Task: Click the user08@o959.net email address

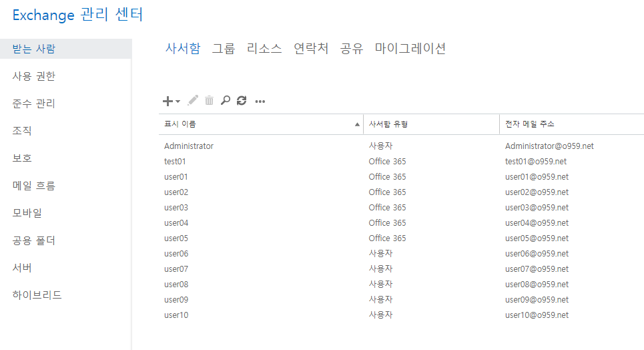Action: point(537,284)
